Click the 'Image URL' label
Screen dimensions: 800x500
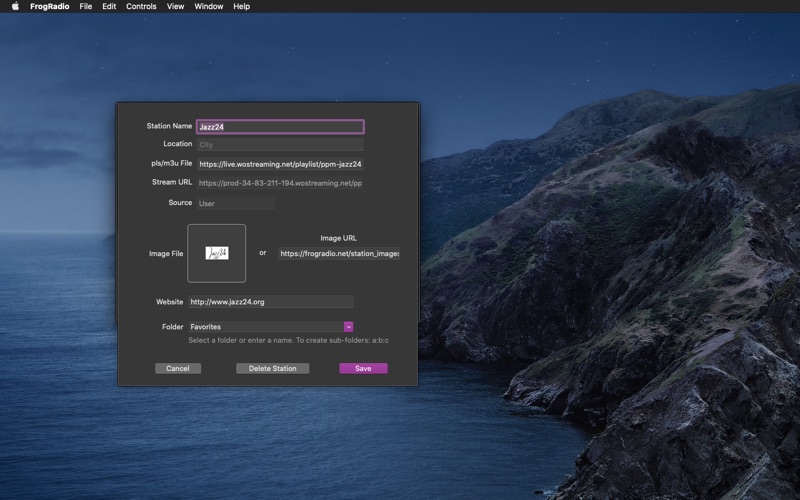[x=338, y=238]
